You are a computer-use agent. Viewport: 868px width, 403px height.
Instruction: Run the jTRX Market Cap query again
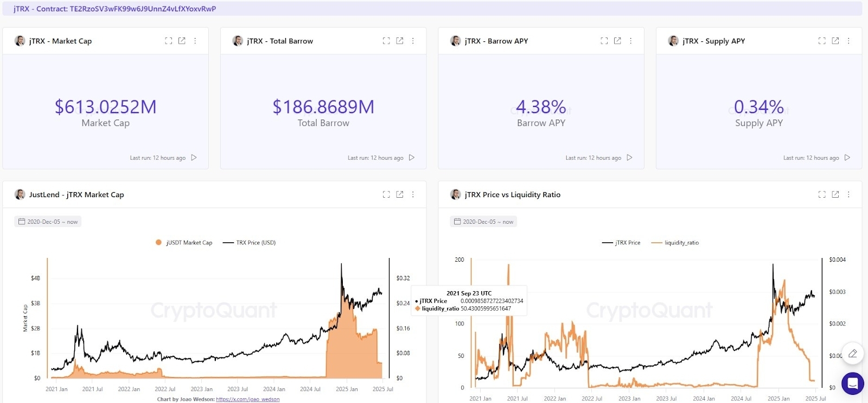[x=194, y=158]
